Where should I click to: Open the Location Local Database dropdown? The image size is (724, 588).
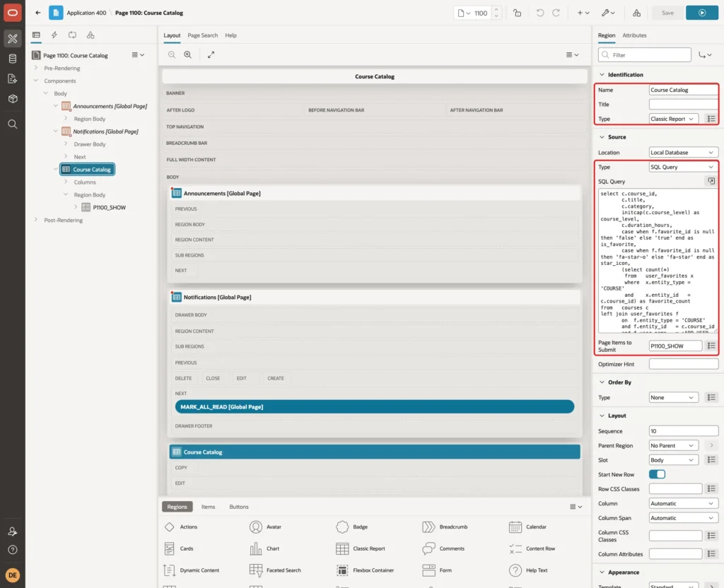point(684,153)
